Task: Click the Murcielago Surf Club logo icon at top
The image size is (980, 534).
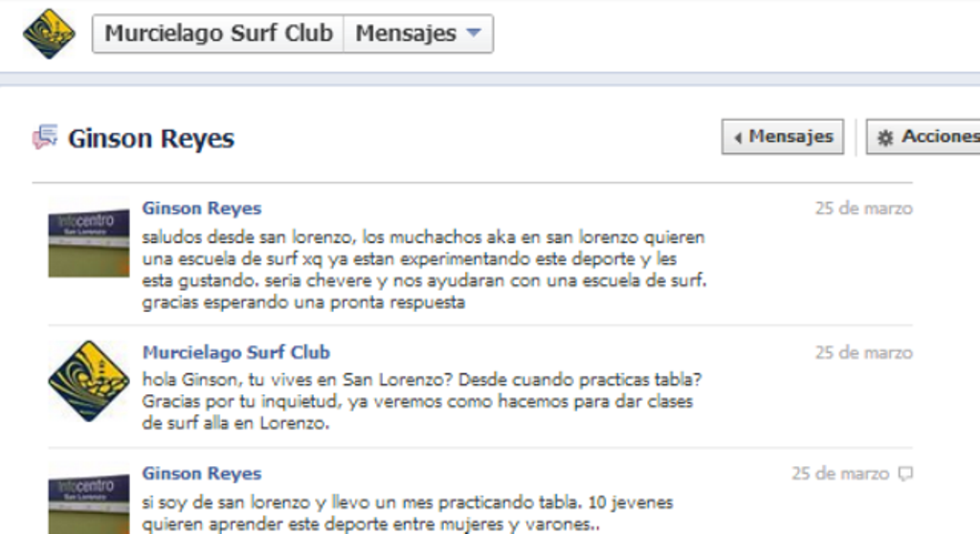Action: click(50, 33)
